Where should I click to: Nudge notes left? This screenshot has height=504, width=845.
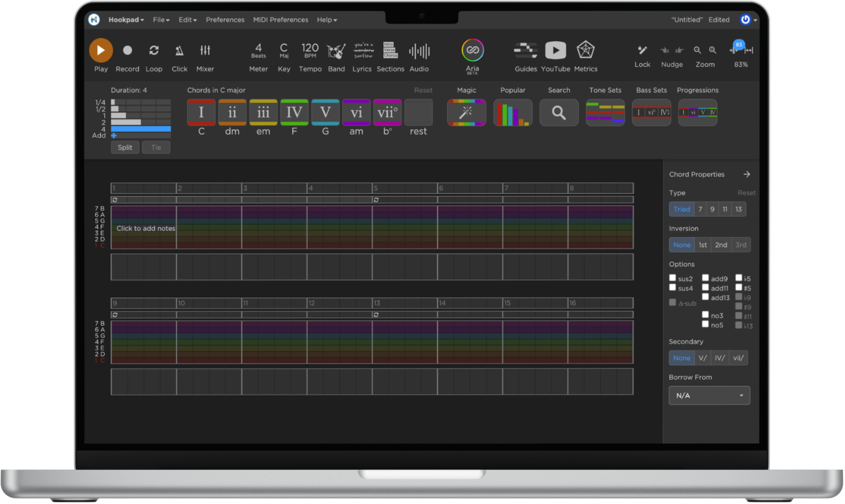[665, 50]
